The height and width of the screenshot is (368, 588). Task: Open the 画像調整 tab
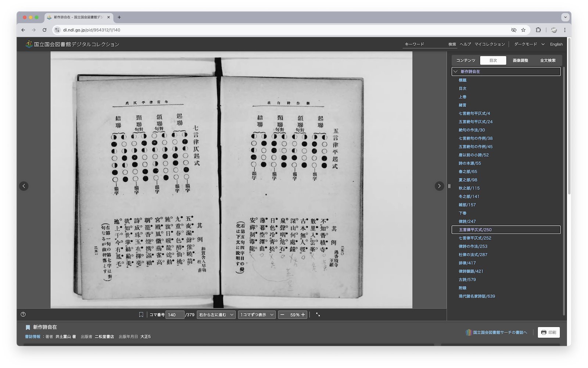tap(520, 60)
